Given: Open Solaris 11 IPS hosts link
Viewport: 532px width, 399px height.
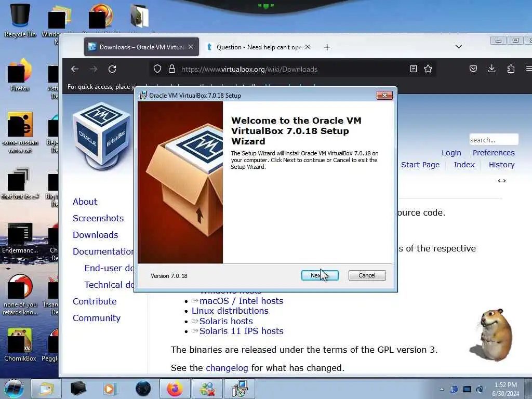Looking at the screenshot, I should [241, 331].
